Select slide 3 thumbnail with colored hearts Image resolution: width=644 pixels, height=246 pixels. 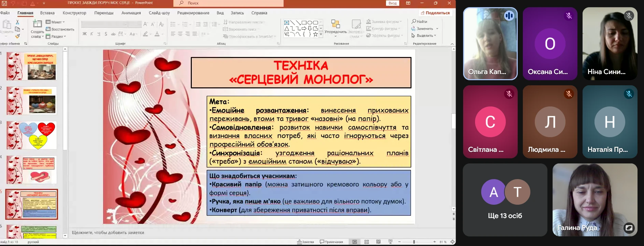[32, 135]
